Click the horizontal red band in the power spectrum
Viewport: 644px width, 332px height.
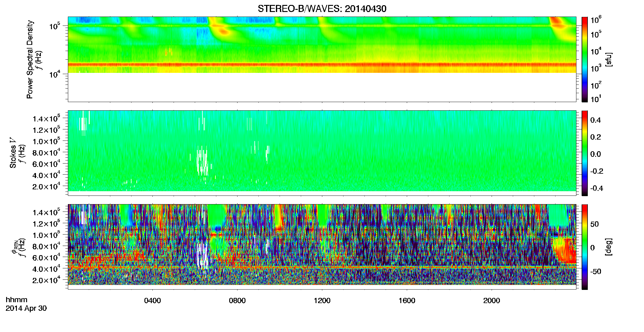(x=322, y=65)
